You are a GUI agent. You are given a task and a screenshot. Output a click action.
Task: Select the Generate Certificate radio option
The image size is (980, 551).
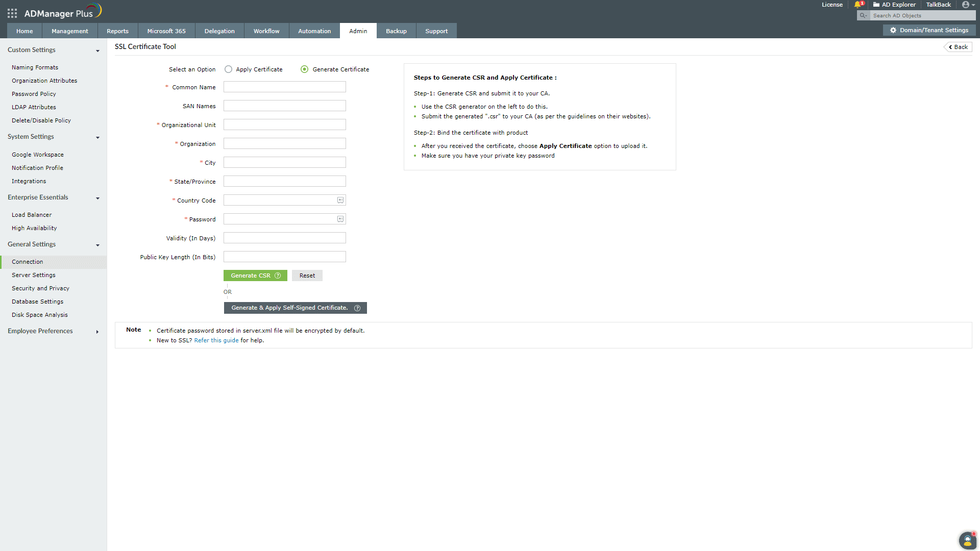305,69
